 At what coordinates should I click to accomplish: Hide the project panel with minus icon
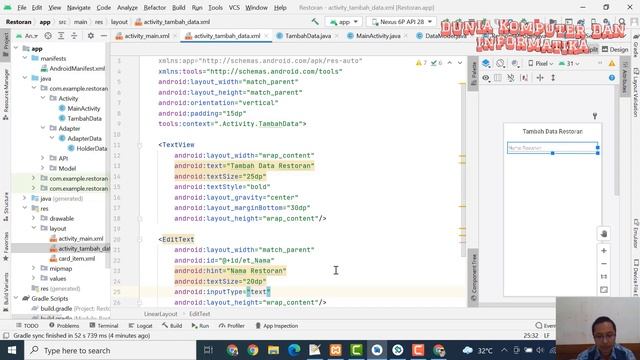pyautogui.click(x=104, y=36)
